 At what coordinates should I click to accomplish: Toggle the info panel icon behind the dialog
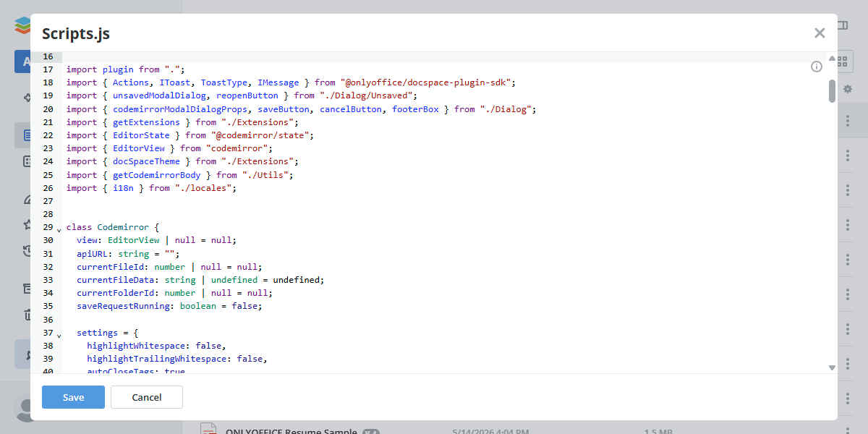coord(842,25)
